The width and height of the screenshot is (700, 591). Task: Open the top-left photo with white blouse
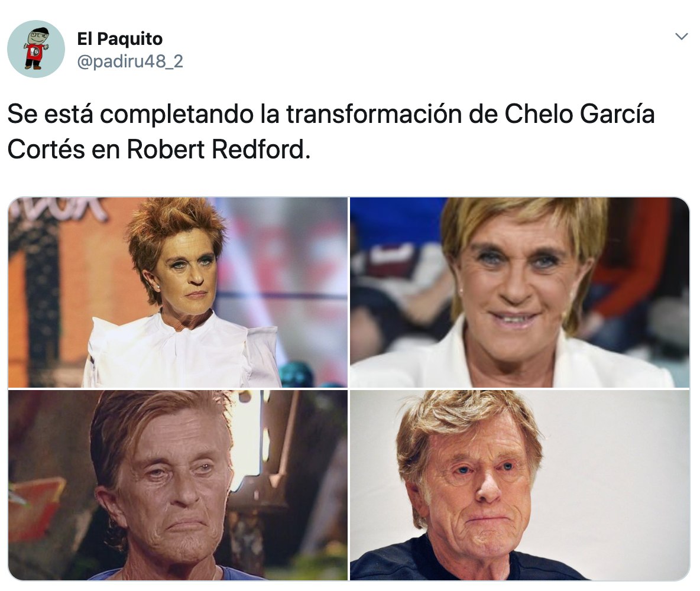click(178, 293)
